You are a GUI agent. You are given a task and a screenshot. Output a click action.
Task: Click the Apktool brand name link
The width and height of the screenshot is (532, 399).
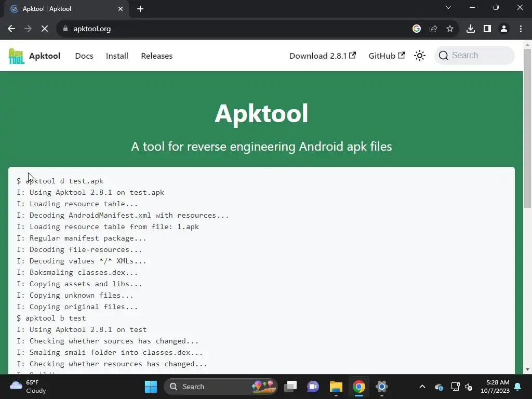(45, 56)
